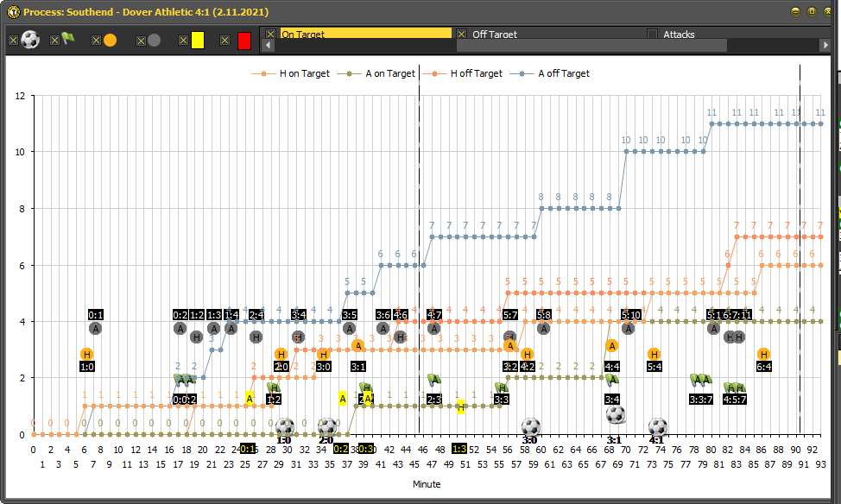Click the gray circle toolbar icon
The height and width of the screenshot is (504, 841).
154,41
